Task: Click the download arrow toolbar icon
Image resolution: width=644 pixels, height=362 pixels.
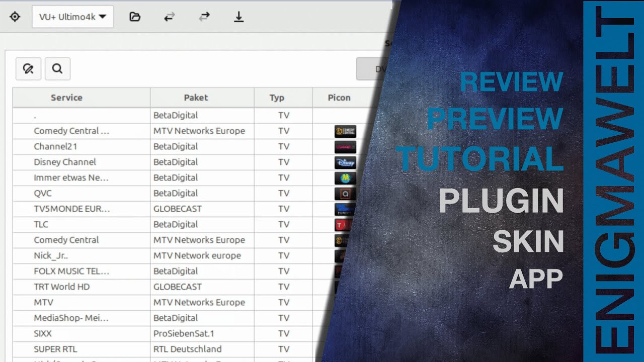Action: tap(239, 17)
